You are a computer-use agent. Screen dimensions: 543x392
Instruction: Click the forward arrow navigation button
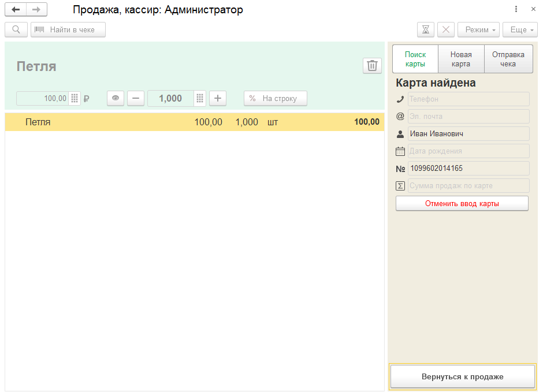click(36, 10)
